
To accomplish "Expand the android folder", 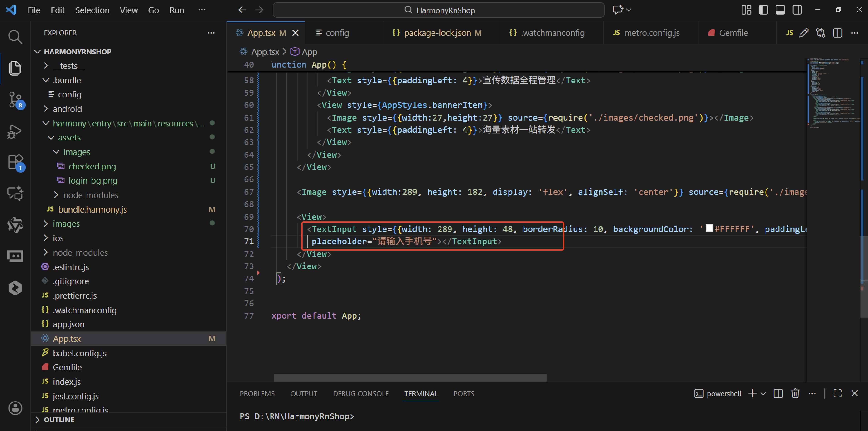I will point(67,109).
